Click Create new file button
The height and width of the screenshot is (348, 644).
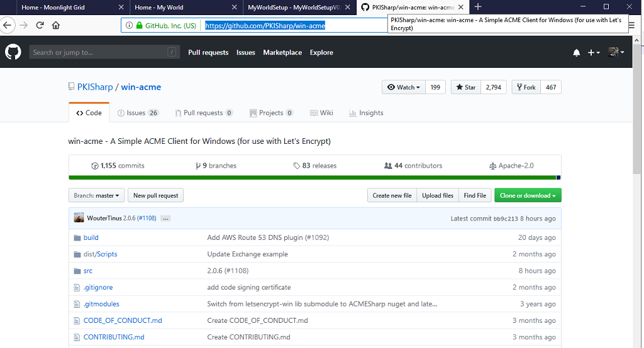point(392,195)
